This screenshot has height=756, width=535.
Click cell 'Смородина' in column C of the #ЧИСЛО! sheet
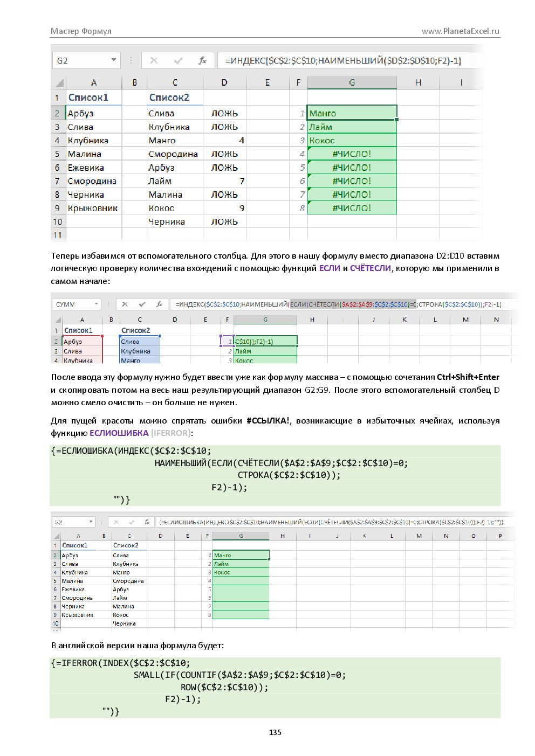[175, 154]
